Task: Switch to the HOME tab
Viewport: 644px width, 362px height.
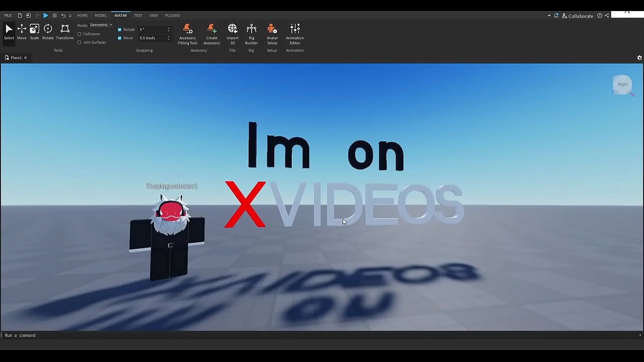Action: (x=82, y=16)
